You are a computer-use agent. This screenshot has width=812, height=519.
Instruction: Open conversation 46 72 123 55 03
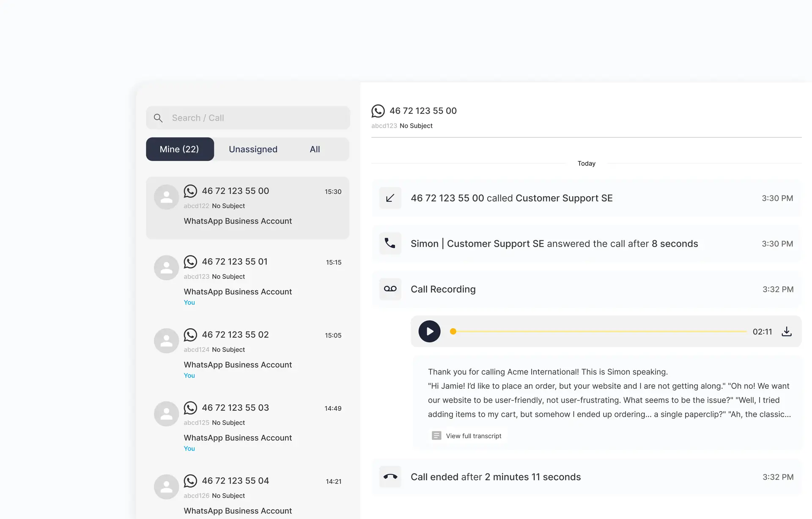247,425
